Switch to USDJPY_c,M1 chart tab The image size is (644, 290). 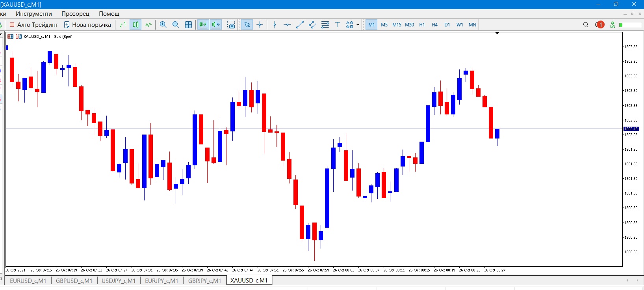tap(119, 281)
